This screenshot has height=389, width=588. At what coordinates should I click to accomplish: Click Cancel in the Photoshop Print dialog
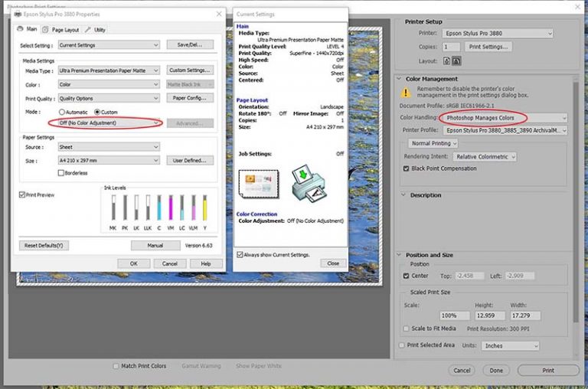[462, 371]
